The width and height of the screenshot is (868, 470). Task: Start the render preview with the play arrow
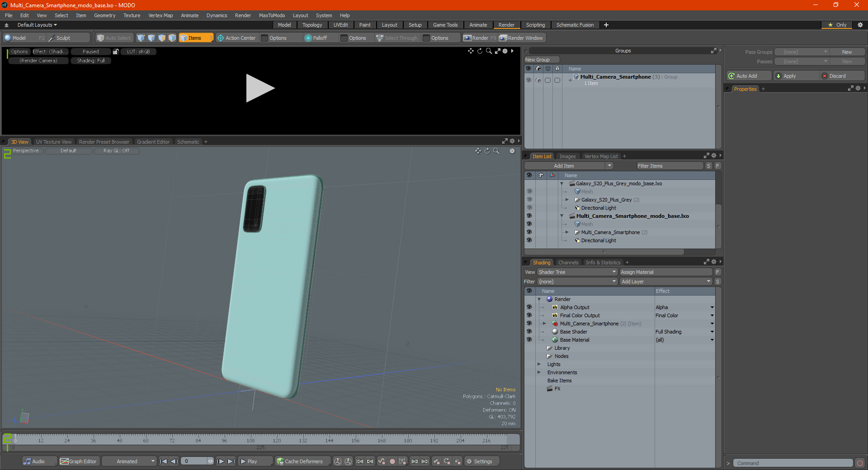coord(260,88)
